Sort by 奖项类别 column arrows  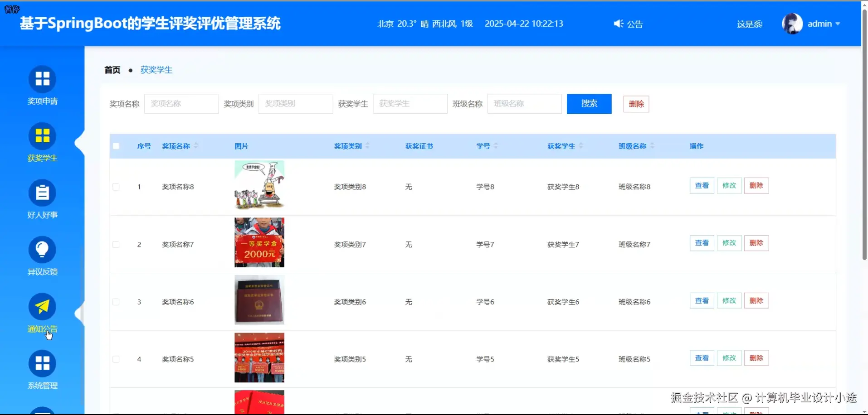(x=367, y=146)
